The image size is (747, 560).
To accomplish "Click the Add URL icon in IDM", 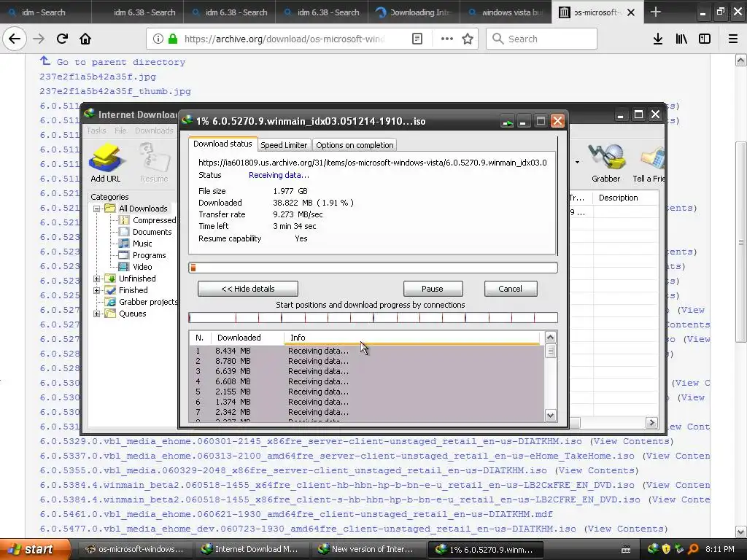I will [106, 163].
